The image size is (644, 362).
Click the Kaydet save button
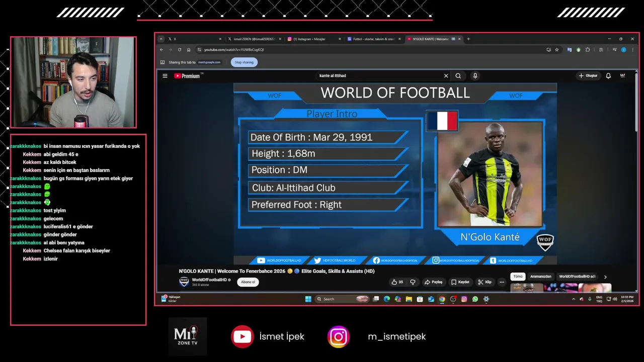pos(460,282)
